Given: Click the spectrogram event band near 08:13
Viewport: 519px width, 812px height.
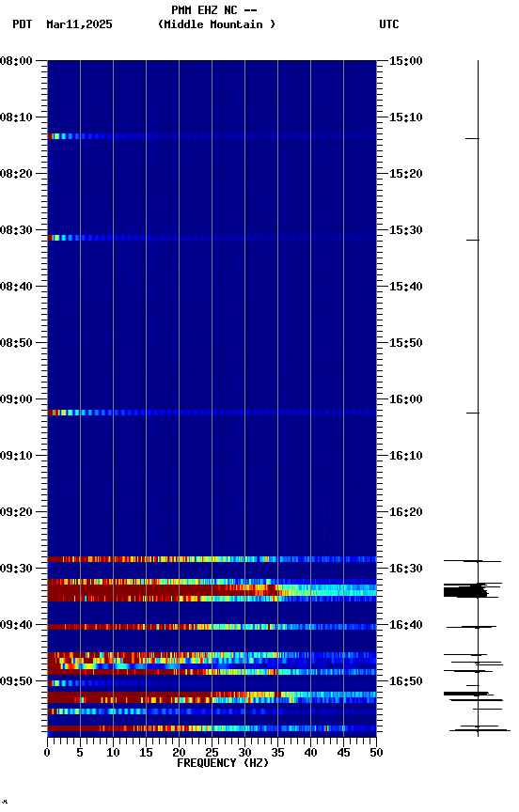Looking at the screenshot, I should point(212,136).
